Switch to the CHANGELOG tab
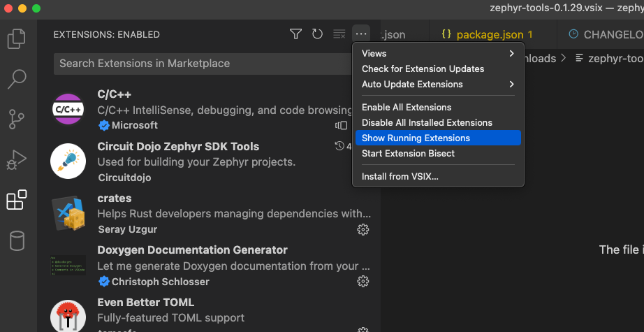Viewport: 644px width, 332px height. tap(601, 34)
